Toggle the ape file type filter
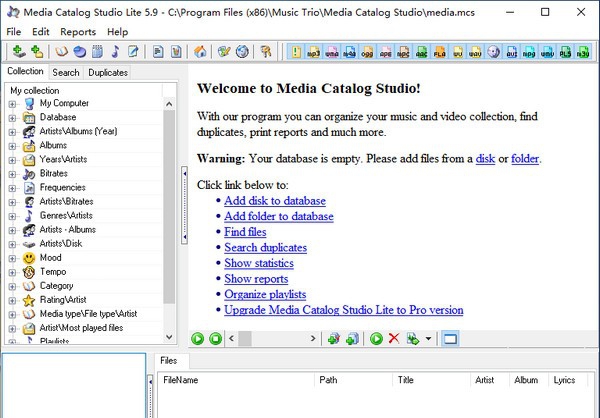Image resolution: width=600 pixels, height=418 pixels. click(385, 52)
